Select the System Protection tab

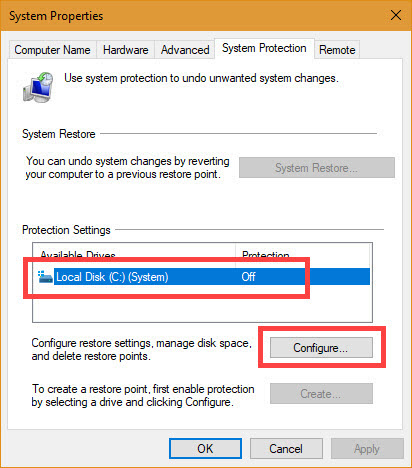(264, 48)
